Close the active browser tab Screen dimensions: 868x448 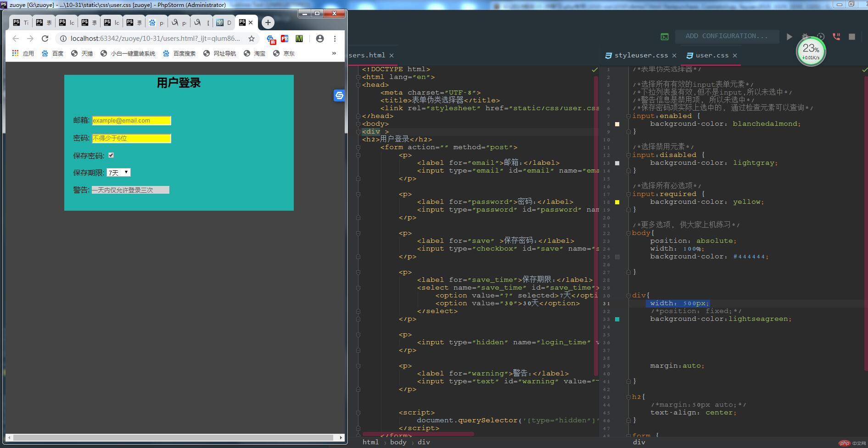(251, 22)
